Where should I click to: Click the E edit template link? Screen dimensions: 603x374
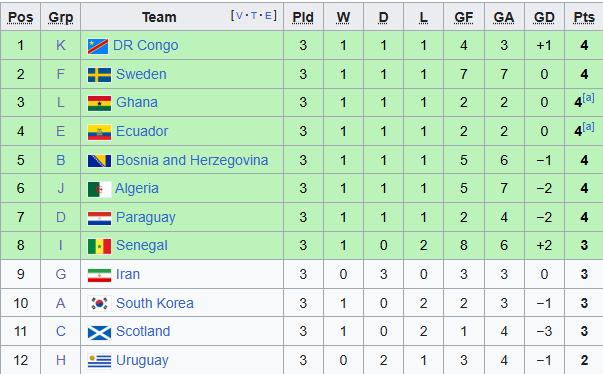(268, 16)
